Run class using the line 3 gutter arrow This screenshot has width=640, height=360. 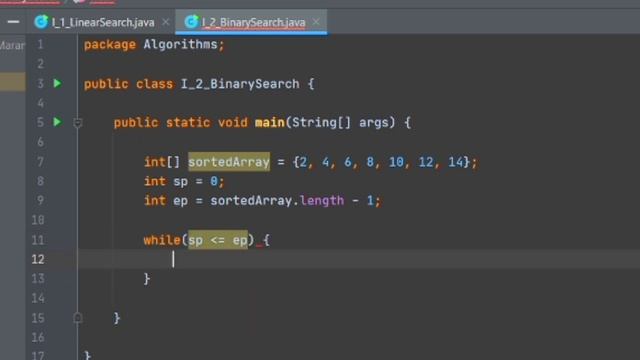pos(58,83)
